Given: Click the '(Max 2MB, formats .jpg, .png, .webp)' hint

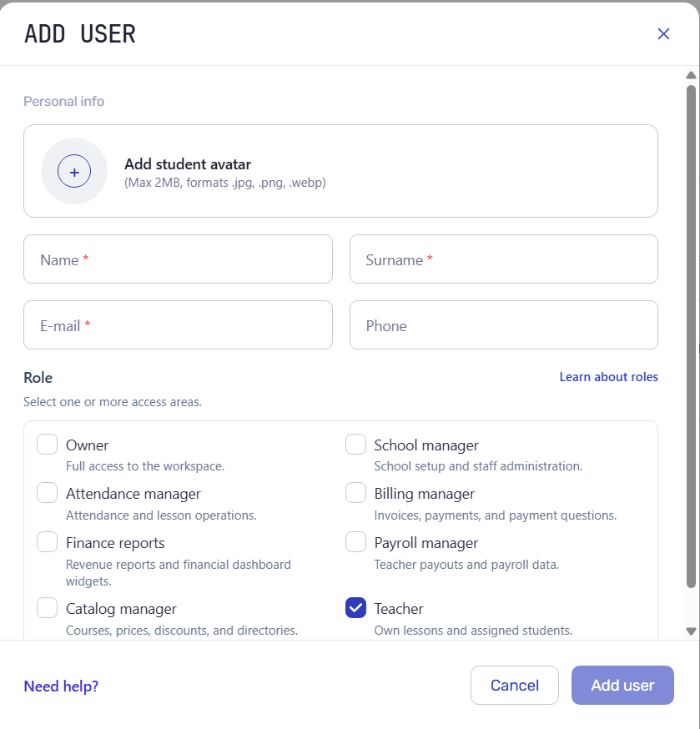Looking at the screenshot, I should point(225,182).
